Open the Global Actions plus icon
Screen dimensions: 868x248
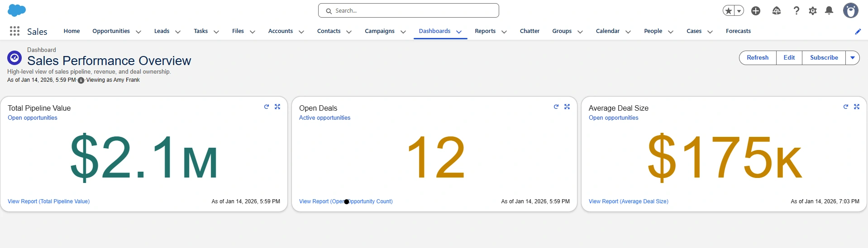755,11
